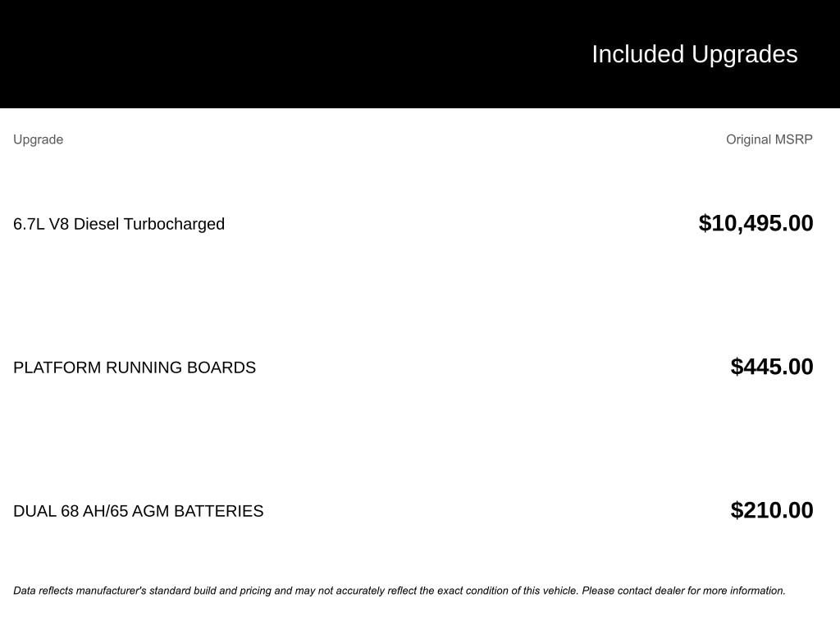
Task: Click the word "Included" in the page title
Action: [x=637, y=54]
